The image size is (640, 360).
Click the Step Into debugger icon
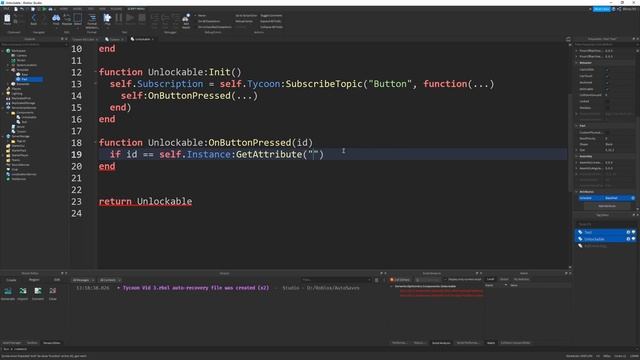point(155,18)
